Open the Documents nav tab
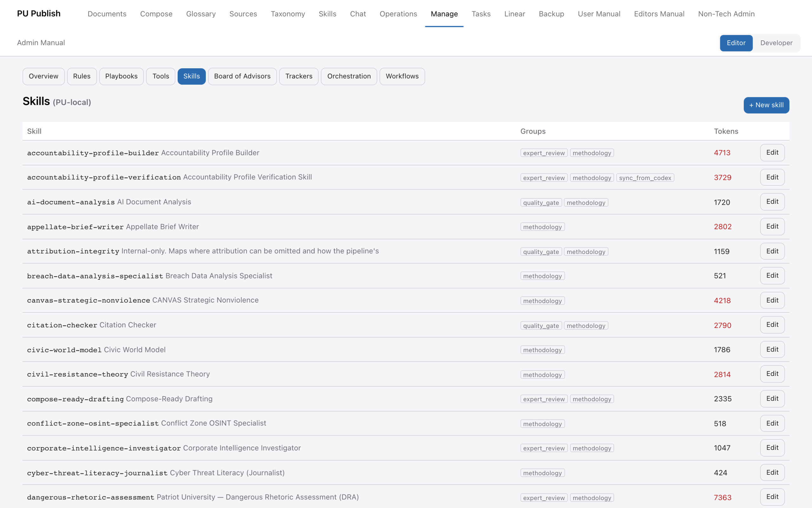The height and width of the screenshot is (508, 812). click(x=107, y=14)
